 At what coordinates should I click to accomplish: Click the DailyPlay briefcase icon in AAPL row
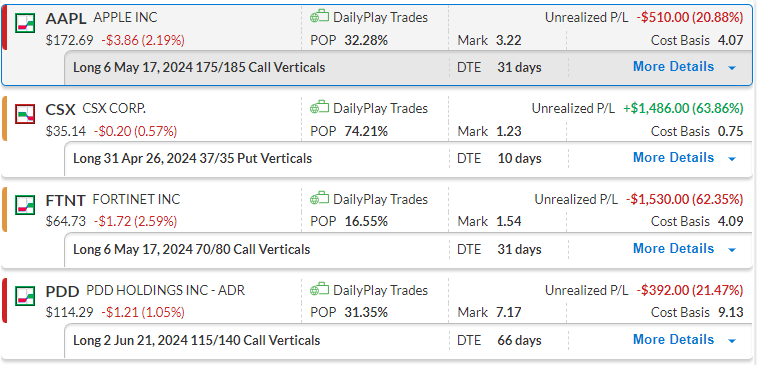click(x=320, y=17)
